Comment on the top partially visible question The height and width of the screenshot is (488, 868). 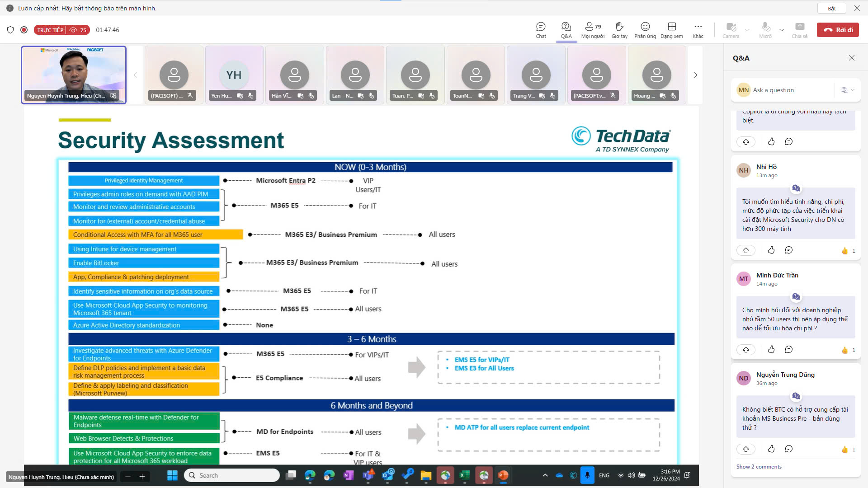789,142
